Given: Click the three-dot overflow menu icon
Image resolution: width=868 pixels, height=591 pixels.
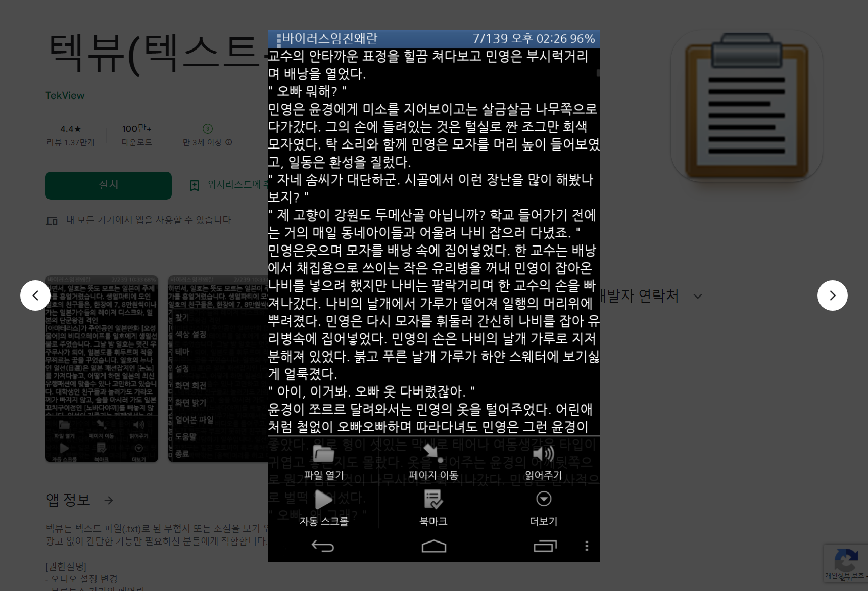Looking at the screenshot, I should (x=587, y=546).
